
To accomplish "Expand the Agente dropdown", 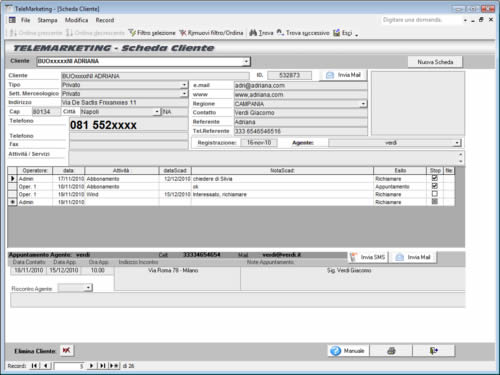I will click(457, 143).
